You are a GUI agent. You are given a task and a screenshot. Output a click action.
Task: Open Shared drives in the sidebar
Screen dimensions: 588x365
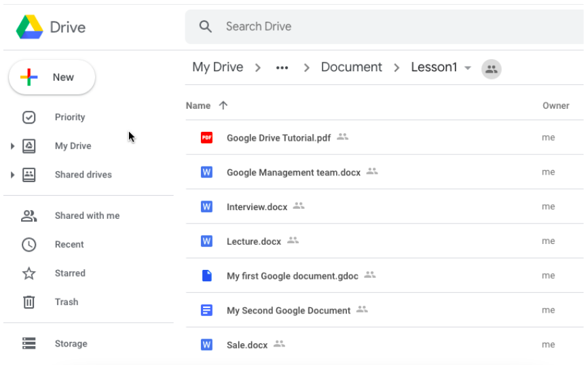pyautogui.click(x=84, y=175)
